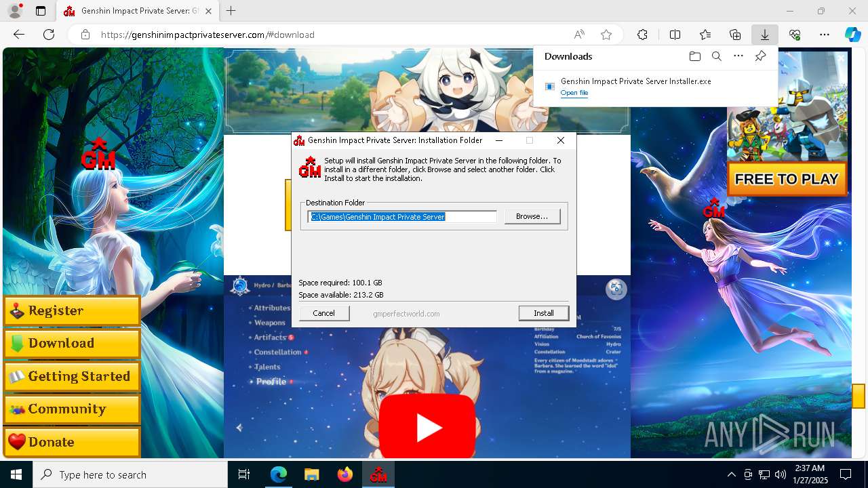Click the address bar URL
The image size is (868, 488).
[208, 35]
